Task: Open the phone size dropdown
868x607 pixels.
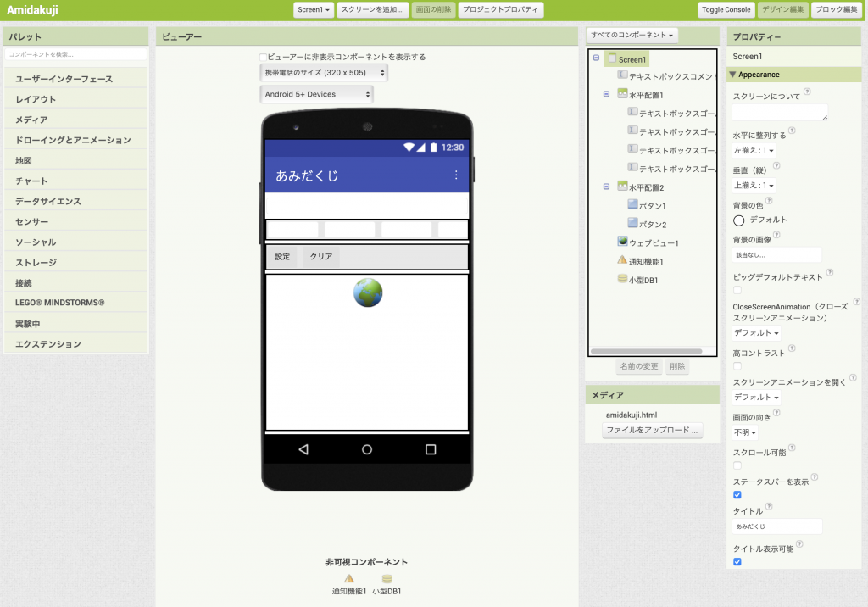Action: click(323, 73)
